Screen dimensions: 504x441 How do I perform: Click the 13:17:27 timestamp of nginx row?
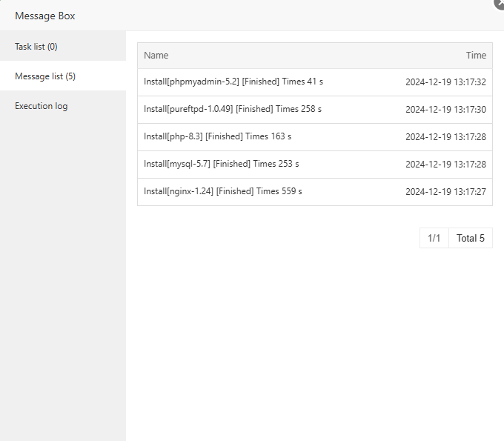[445, 191]
